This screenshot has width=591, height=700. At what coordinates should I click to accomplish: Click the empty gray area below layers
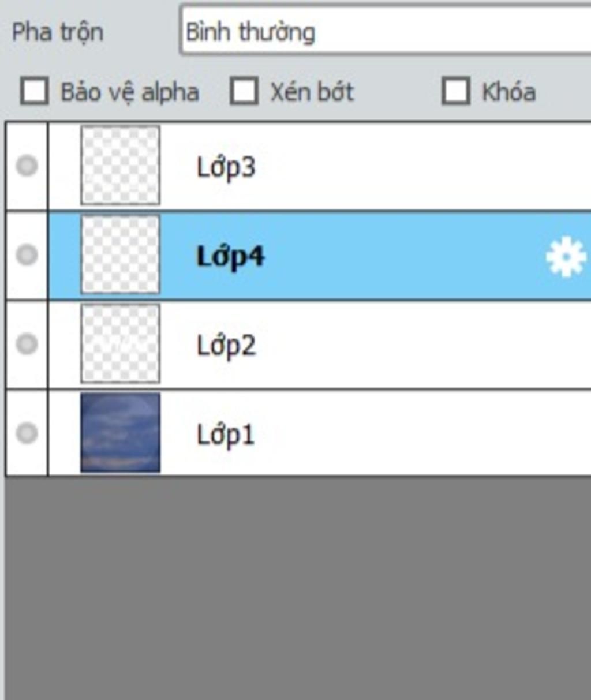(x=298, y=587)
